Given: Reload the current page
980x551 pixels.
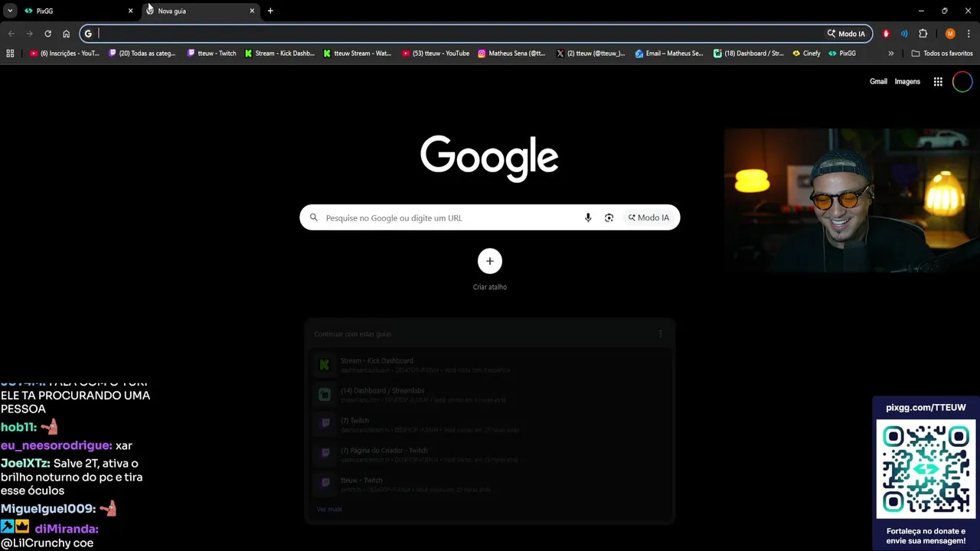Looking at the screenshot, I should coord(47,34).
